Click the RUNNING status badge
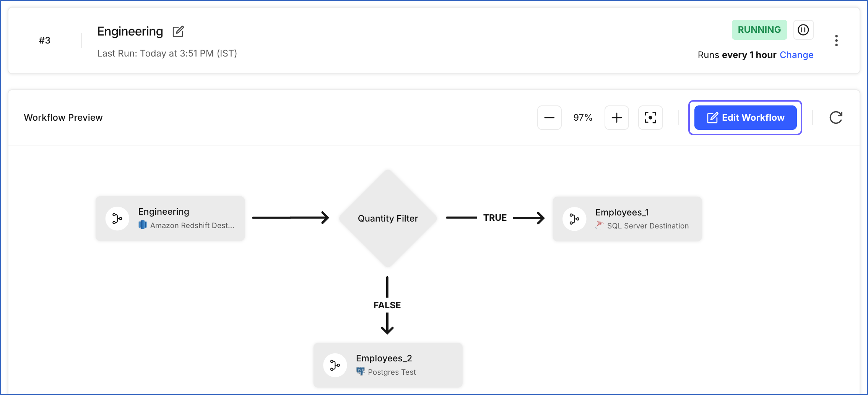Viewport: 868px width, 395px height. [759, 29]
